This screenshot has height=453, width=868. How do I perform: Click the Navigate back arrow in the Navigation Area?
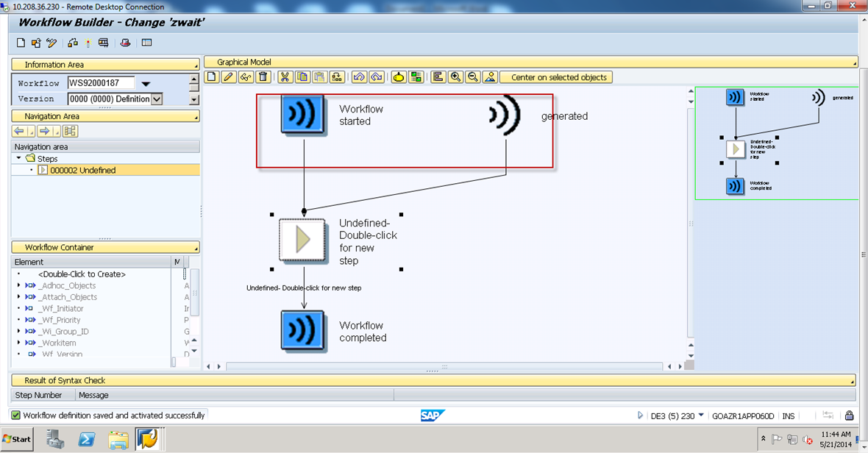pos(19,131)
